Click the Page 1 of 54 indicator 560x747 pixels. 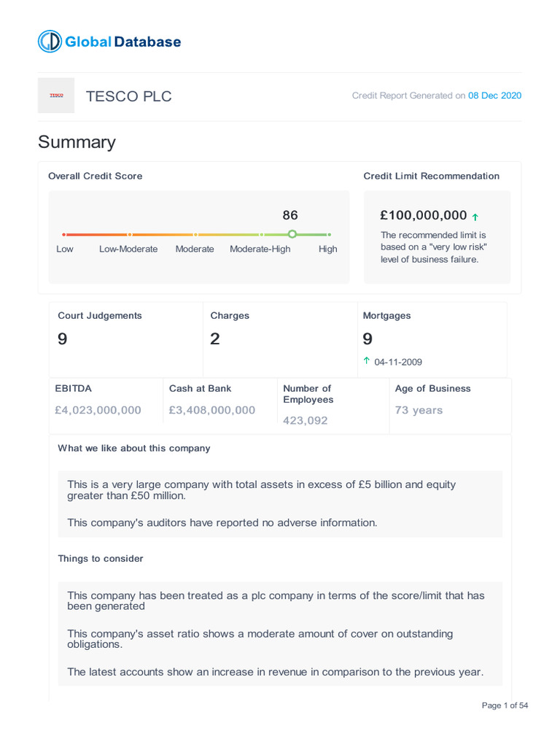click(x=505, y=705)
